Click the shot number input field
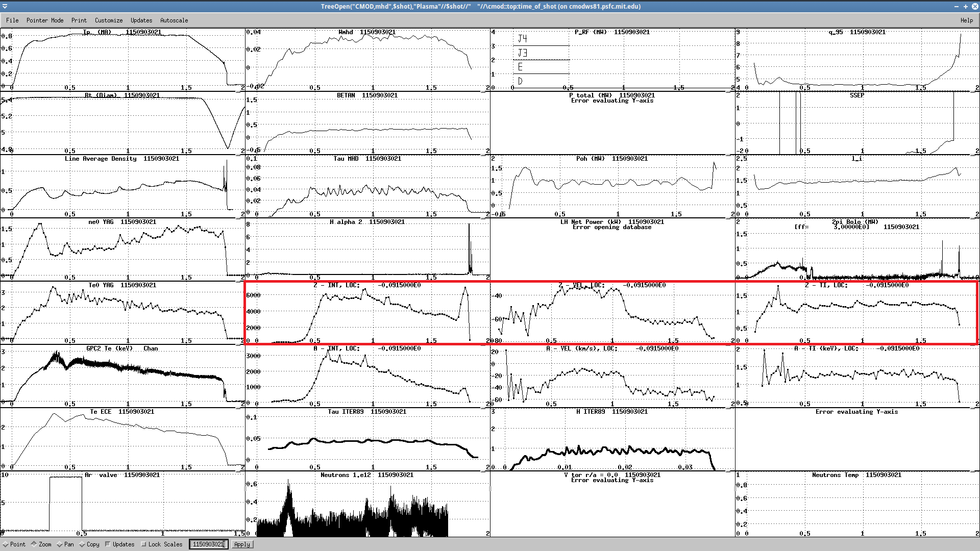Image resolution: width=980 pixels, height=551 pixels. pyautogui.click(x=208, y=544)
